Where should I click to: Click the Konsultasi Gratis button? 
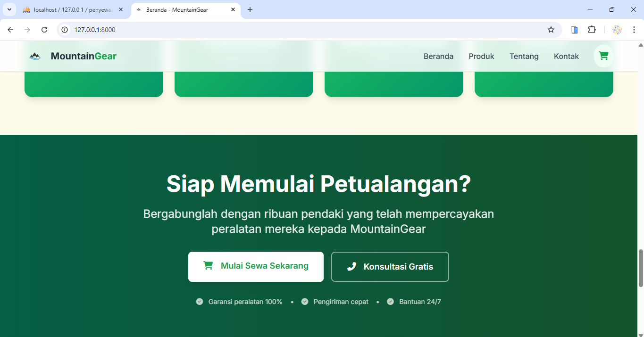tap(390, 267)
